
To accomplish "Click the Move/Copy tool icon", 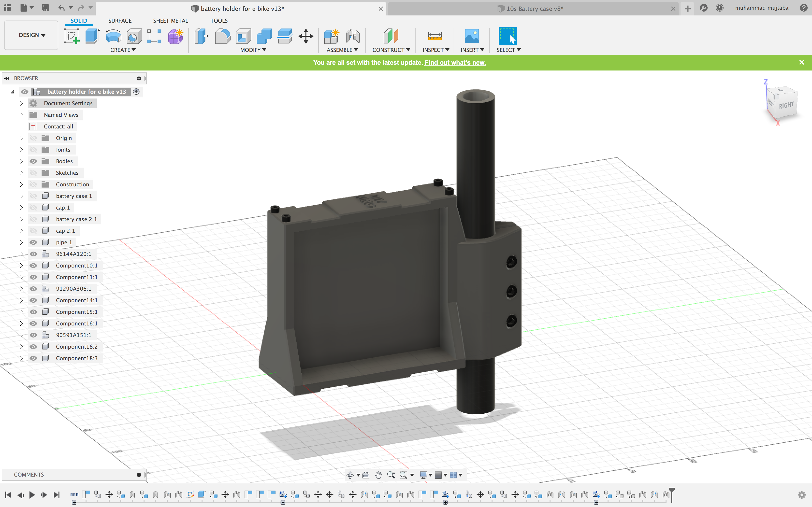I will point(306,36).
